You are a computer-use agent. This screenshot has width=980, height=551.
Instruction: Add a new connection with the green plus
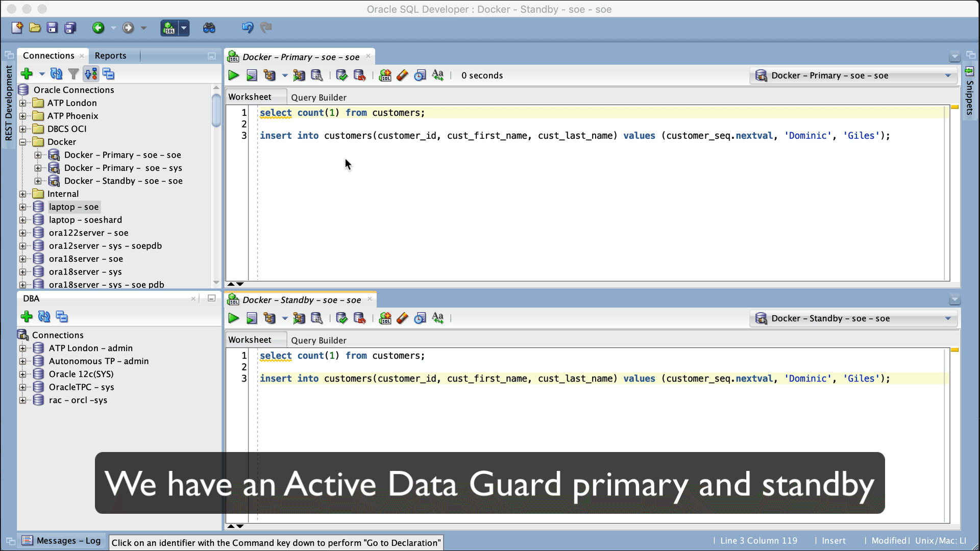click(x=26, y=73)
